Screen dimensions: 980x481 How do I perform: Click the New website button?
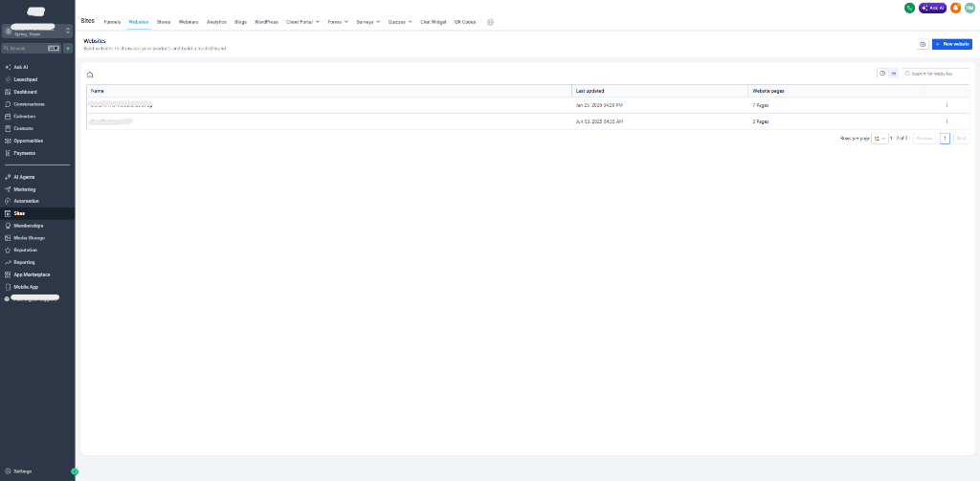point(952,44)
